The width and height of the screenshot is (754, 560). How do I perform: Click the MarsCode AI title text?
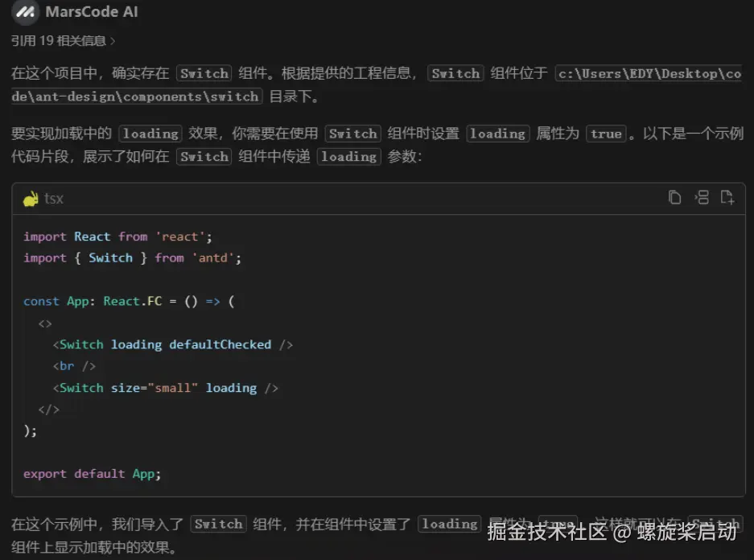(92, 11)
